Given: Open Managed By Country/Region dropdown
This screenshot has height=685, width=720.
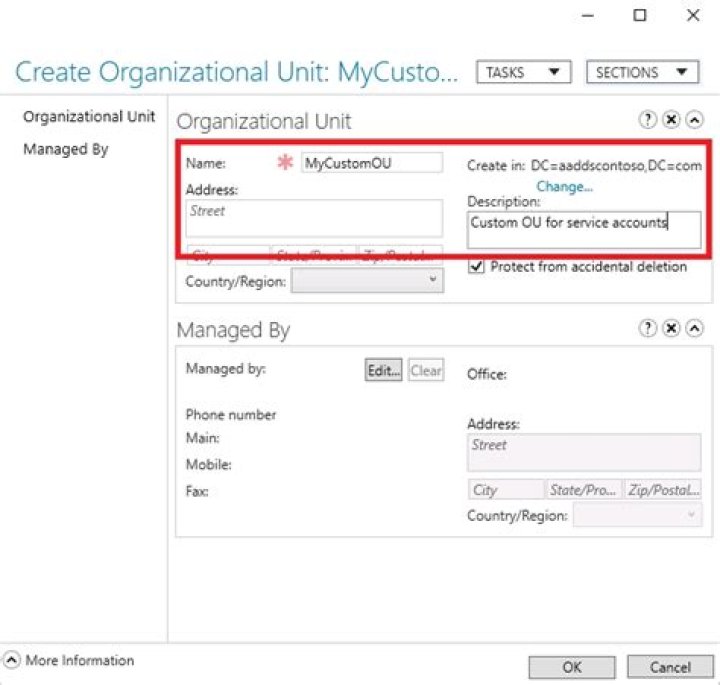Looking at the screenshot, I should tap(637, 515).
